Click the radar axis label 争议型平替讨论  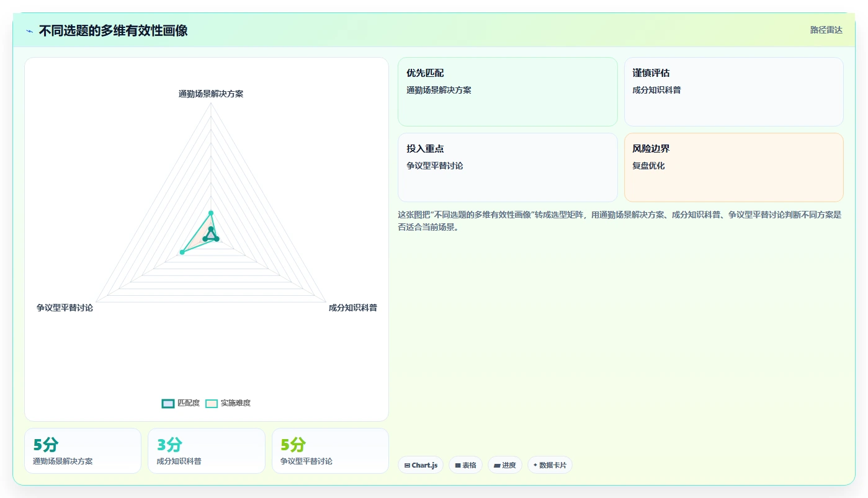coord(65,308)
